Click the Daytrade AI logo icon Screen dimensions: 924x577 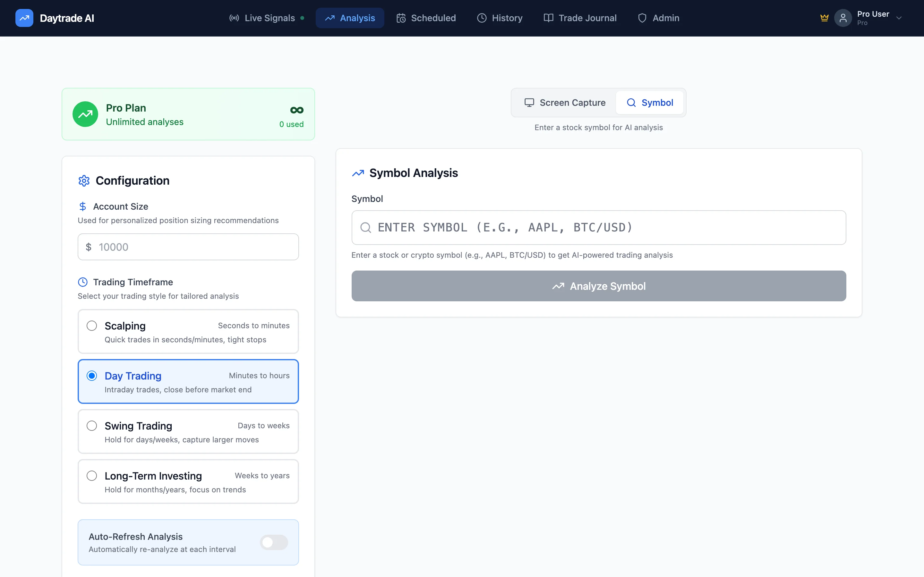24,18
